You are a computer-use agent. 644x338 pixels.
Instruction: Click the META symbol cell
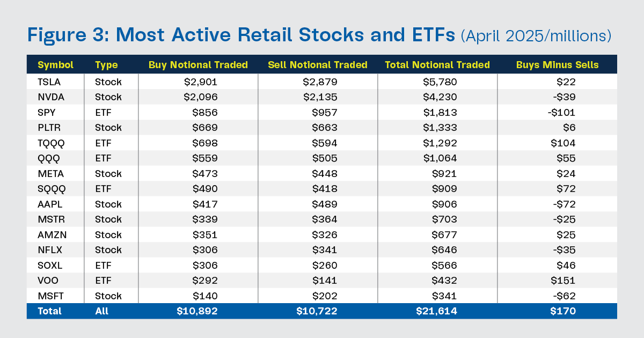pyautogui.click(x=50, y=174)
